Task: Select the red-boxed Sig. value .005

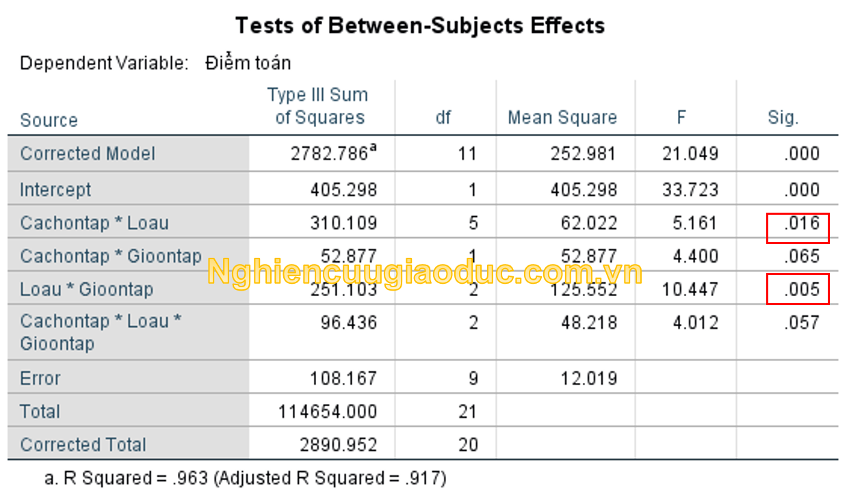Action: pyautogui.click(x=801, y=290)
